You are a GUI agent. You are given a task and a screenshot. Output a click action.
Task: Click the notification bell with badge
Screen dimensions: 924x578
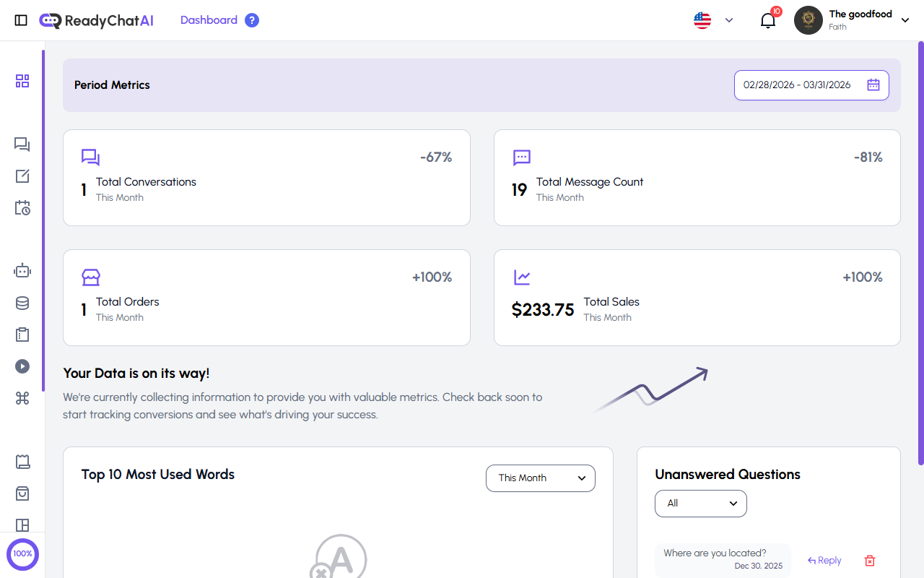767,20
